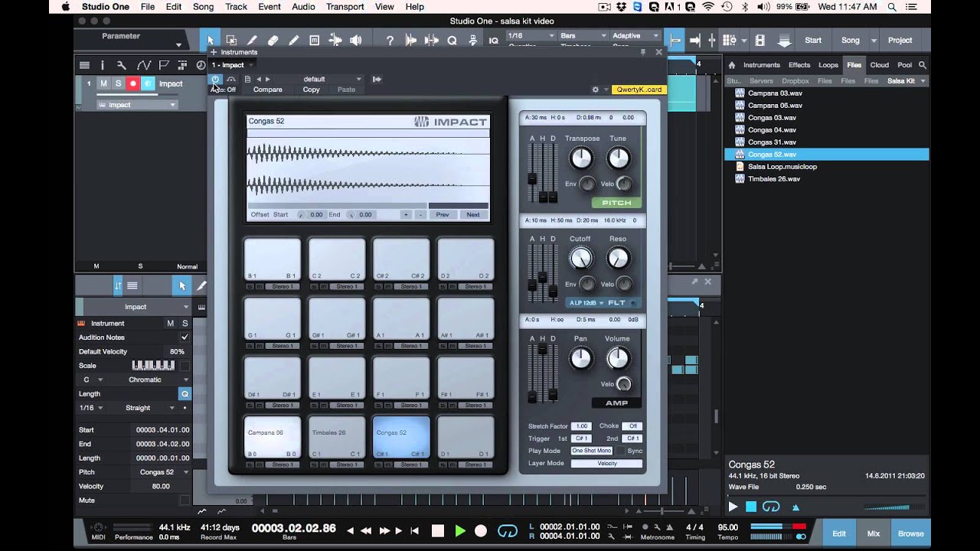Adjust the Transpose knob
980x551 pixels.
(581, 158)
